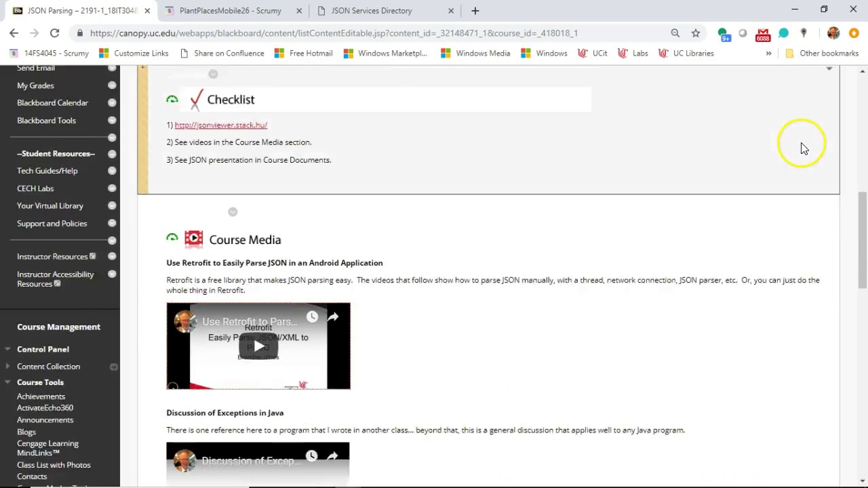The width and height of the screenshot is (868, 488).
Task: Open ActivateEcho360 course tool
Action: pos(45,408)
